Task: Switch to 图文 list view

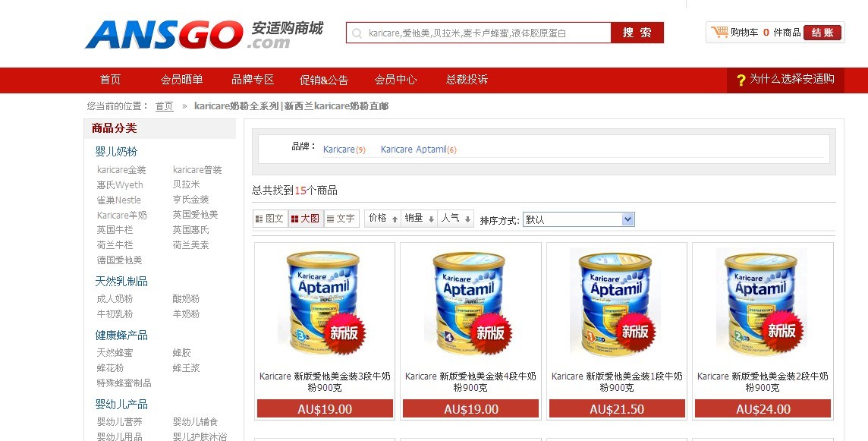Action: [270, 219]
